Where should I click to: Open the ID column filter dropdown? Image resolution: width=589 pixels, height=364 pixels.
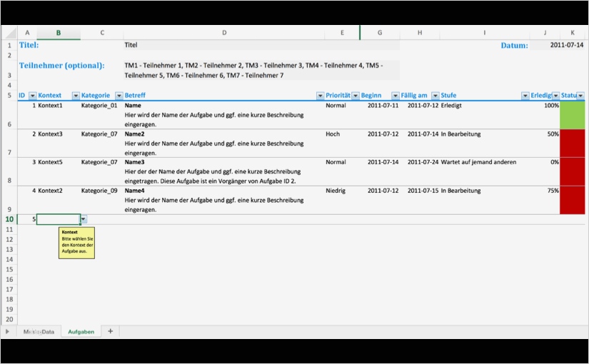pyautogui.click(x=33, y=96)
